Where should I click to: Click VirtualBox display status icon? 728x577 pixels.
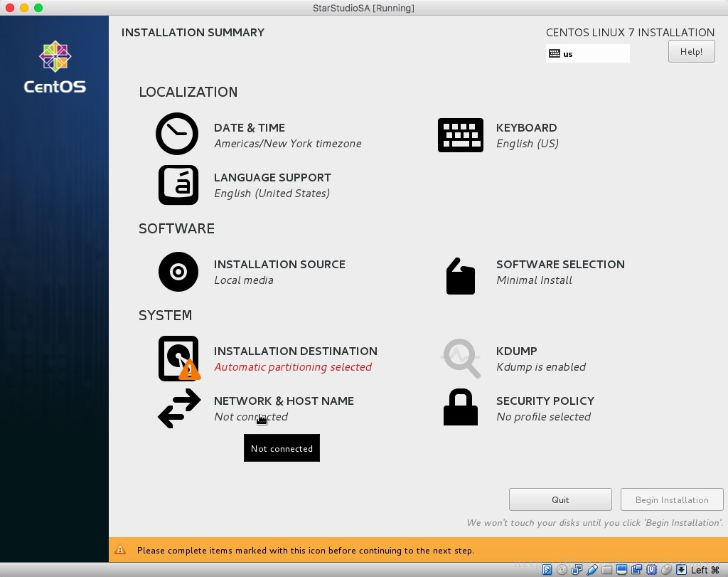tap(621, 570)
